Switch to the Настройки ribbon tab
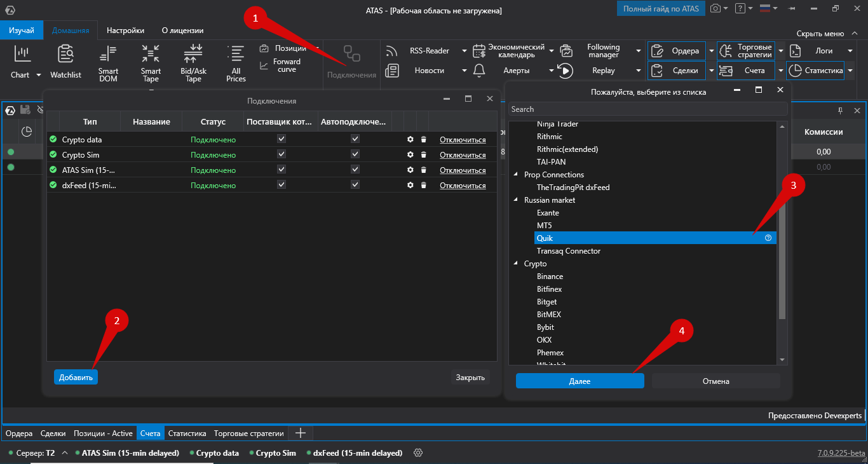The width and height of the screenshot is (868, 464). coord(125,30)
